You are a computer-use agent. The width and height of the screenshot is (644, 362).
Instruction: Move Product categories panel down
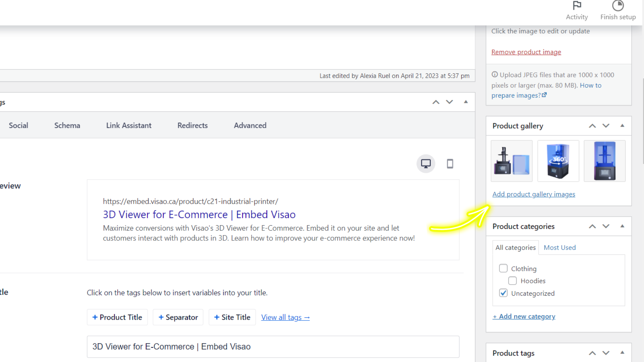tap(606, 226)
